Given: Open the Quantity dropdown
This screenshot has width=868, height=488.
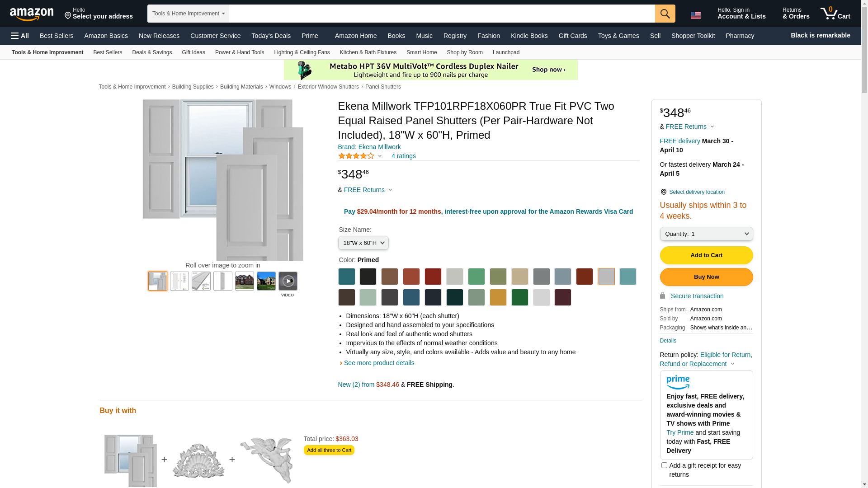Looking at the screenshot, I should tap(706, 234).
